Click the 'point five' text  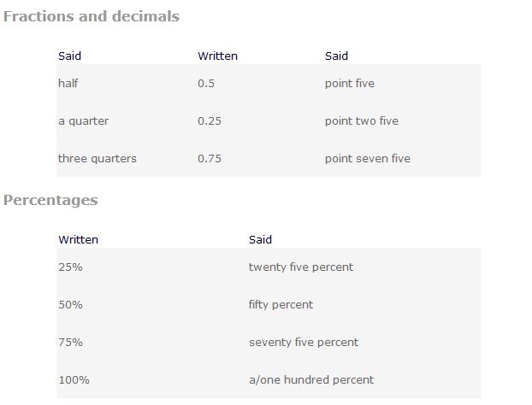(x=349, y=83)
